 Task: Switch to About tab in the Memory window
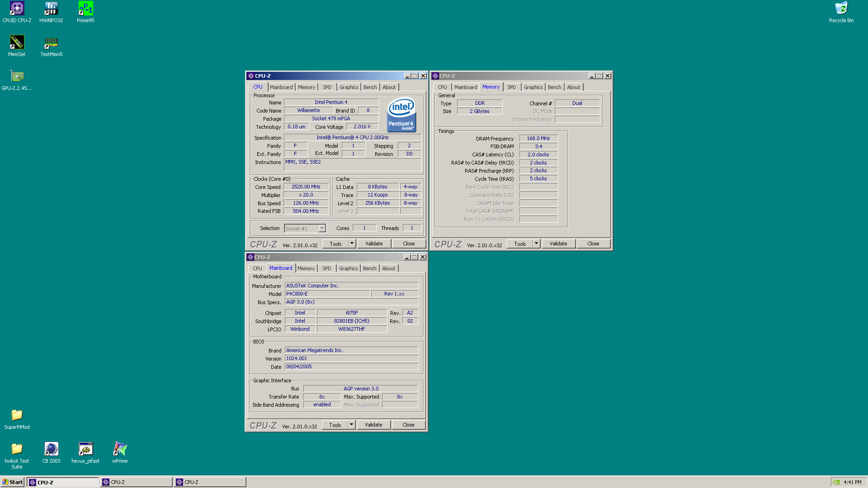pos(574,87)
